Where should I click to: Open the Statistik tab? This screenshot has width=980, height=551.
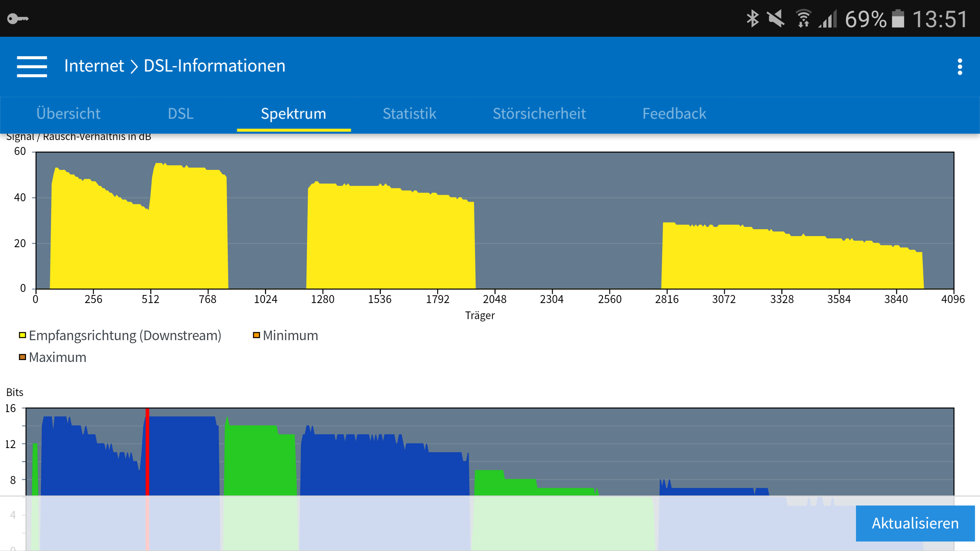tap(409, 114)
